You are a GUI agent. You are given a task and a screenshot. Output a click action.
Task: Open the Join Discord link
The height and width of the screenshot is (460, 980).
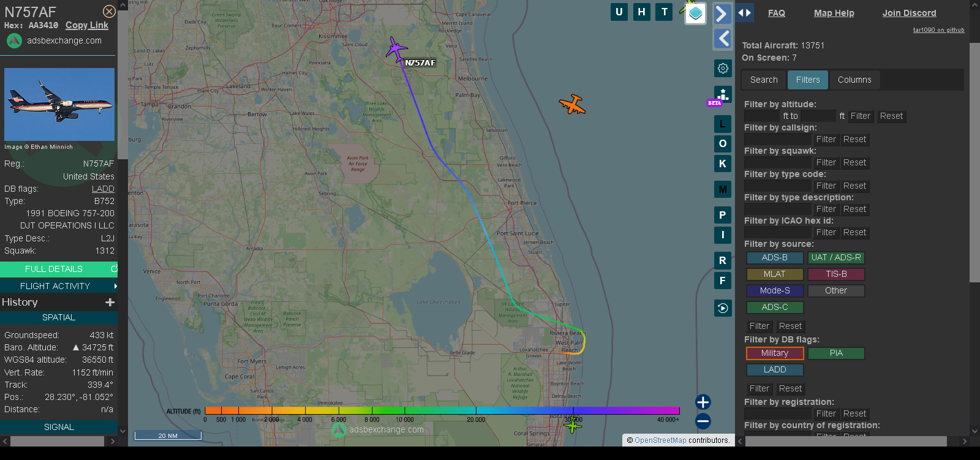click(x=909, y=13)
